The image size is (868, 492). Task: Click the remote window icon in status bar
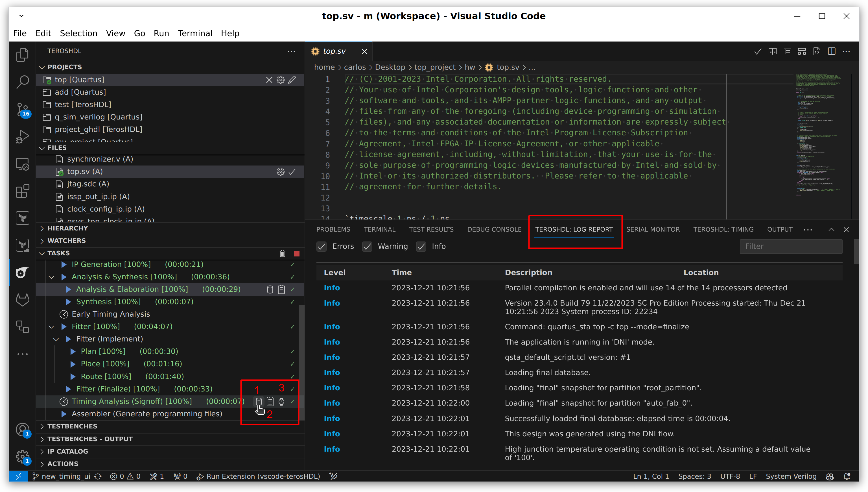click(19, 476)
